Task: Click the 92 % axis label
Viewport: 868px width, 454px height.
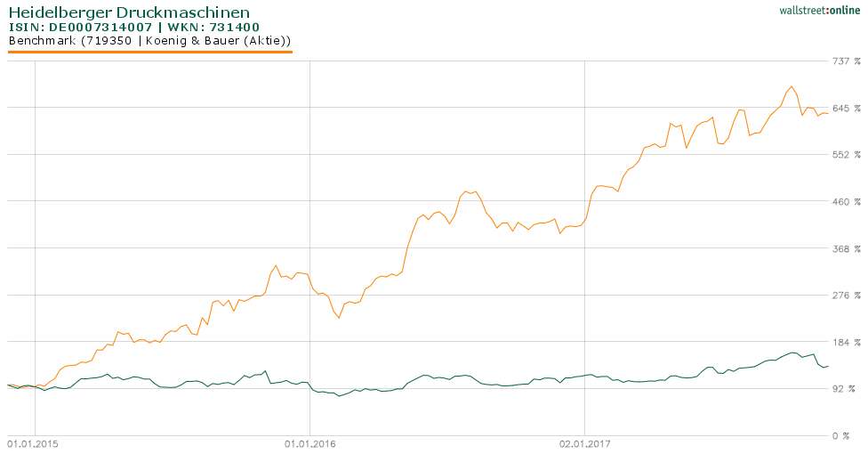Action: point(848,389)
